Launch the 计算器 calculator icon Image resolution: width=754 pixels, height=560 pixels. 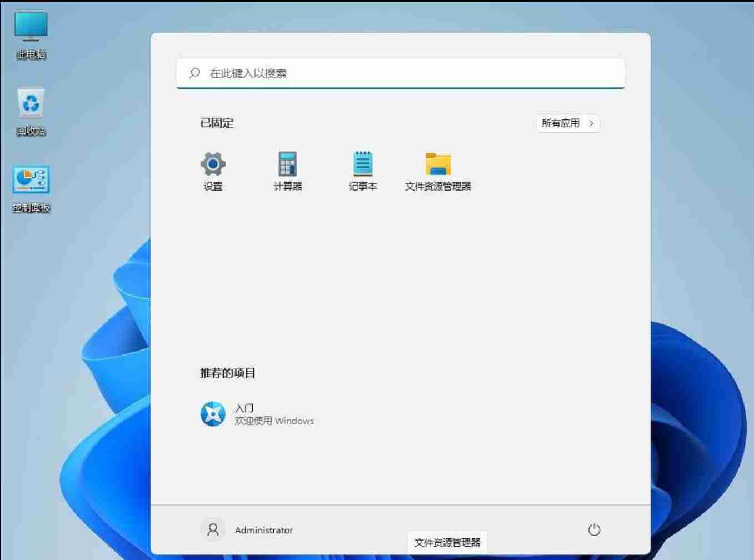(x=287, y=164)
